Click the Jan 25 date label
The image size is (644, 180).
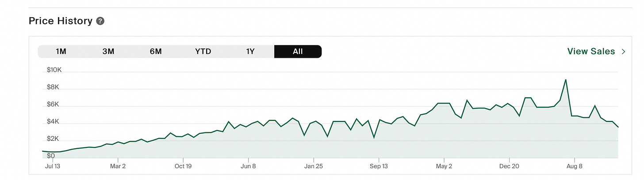click(x=314, y=166)
